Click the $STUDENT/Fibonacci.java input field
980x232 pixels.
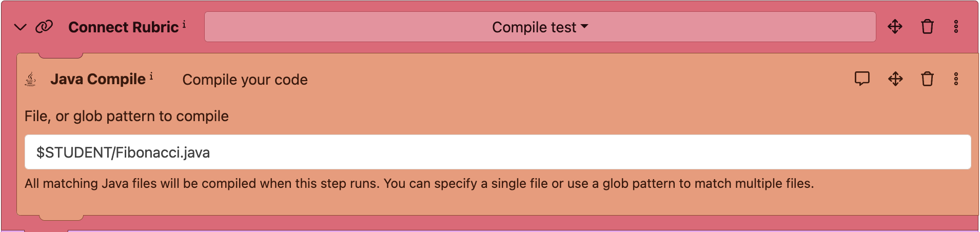click(x=498, y=152)
